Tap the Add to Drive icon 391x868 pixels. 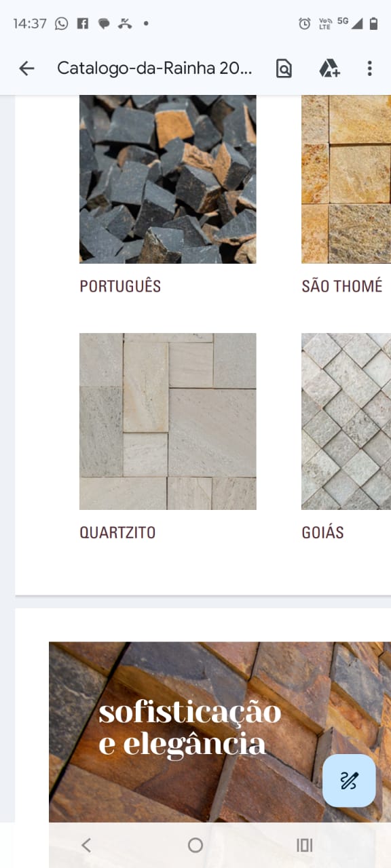(329, 68)
